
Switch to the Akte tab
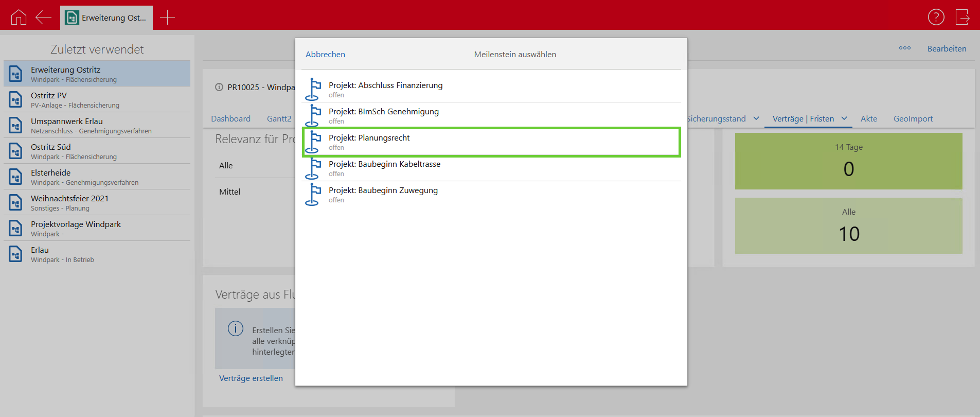pyautogui.click(x=868, y=119)
